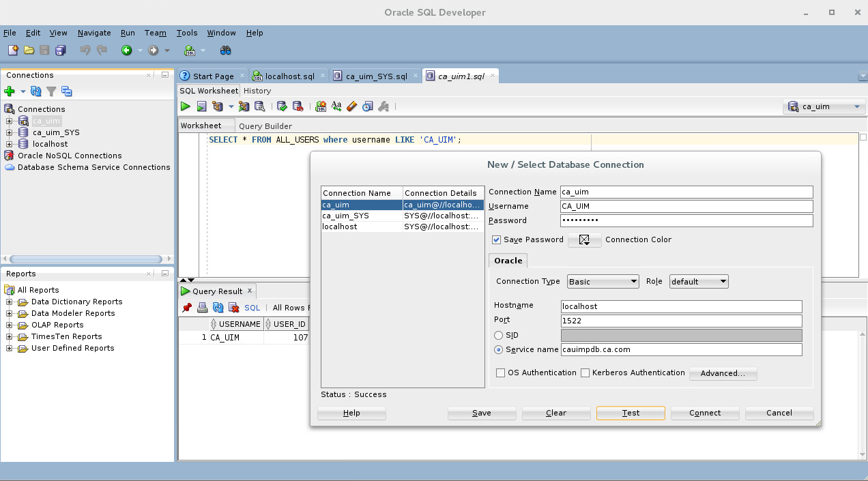
Task: Clear the worksheet with the eraser icon
Action: [350, 106]
